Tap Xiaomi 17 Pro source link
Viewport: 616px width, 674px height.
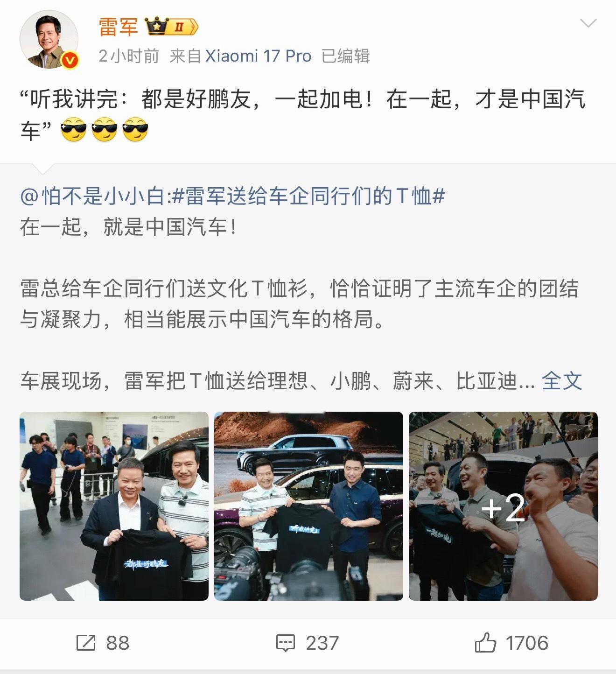coord(258,56)
